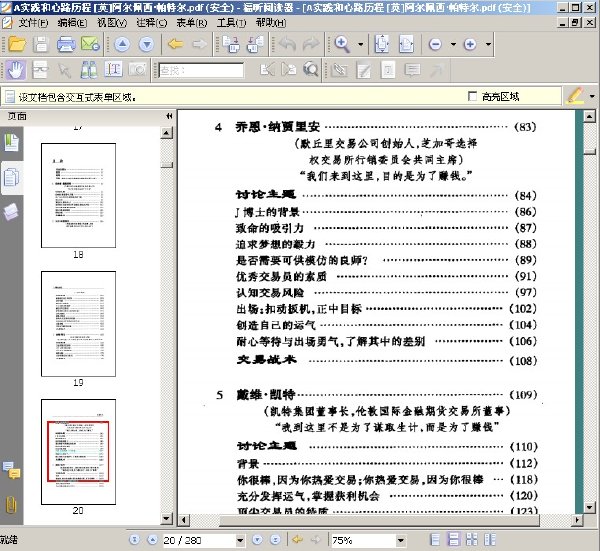This screenshot has height=551, width=600.
Task: Select page 20 thumbnail
Action: (x=78, y=452)
